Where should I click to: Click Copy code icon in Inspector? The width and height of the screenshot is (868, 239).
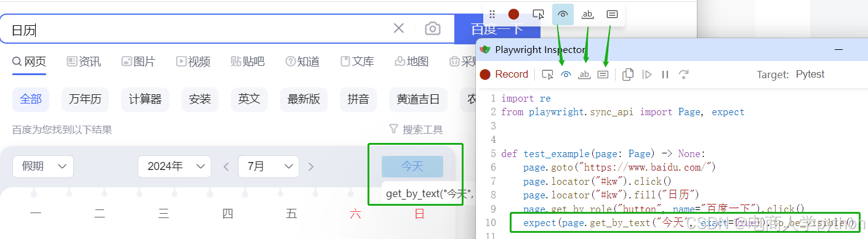(628, 75)
